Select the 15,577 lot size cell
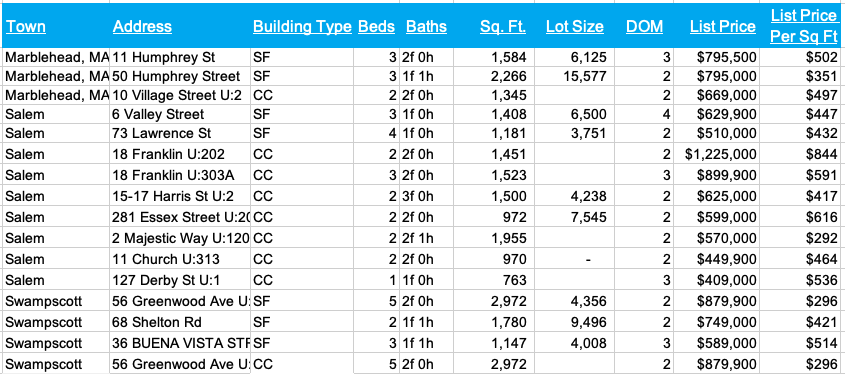The width and height of the screenshot is (845, 374). [x=575, y=77]
